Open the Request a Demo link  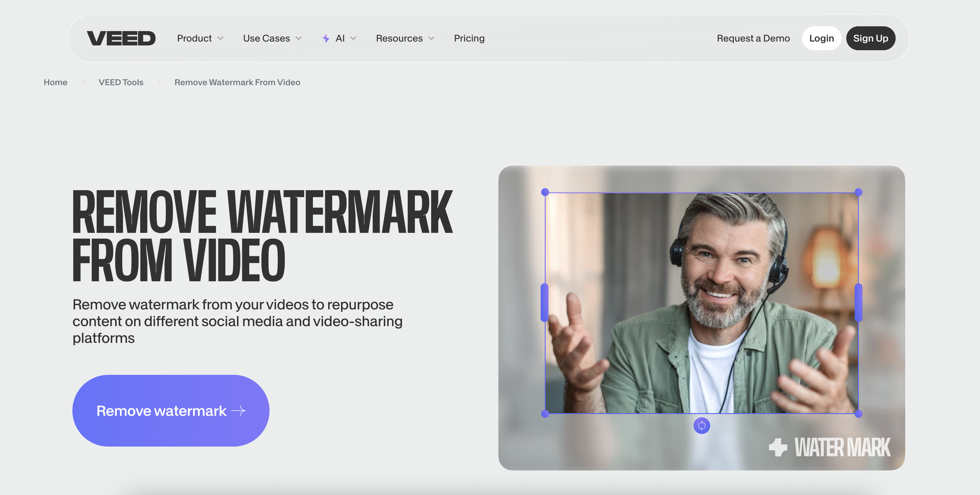pyautogui.click(x=753, y=38)
